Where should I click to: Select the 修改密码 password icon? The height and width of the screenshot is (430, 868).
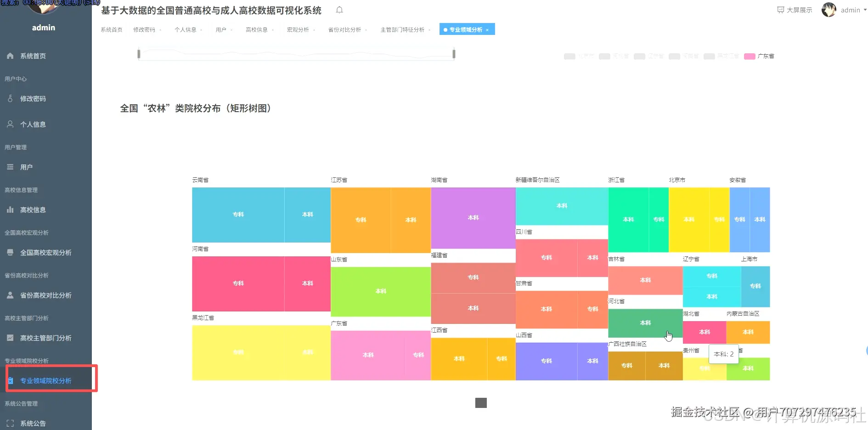(10, 98)
